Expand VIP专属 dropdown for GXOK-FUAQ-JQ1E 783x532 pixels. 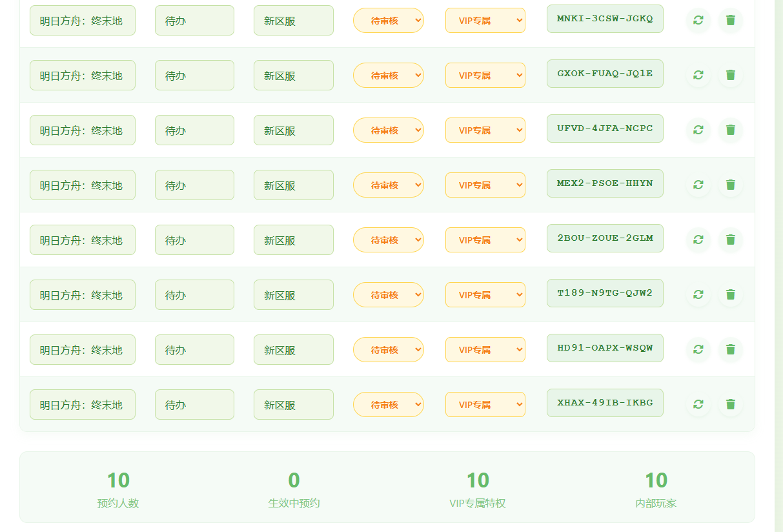click(485, 76)
